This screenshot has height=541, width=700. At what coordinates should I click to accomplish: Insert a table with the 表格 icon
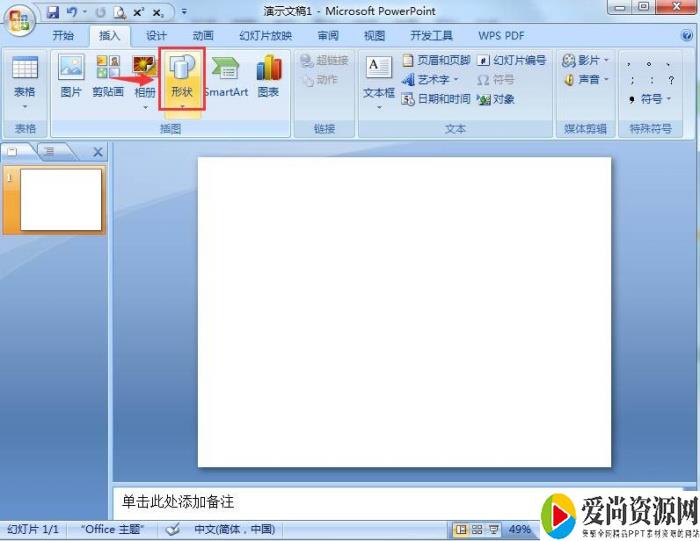(24, 77)
